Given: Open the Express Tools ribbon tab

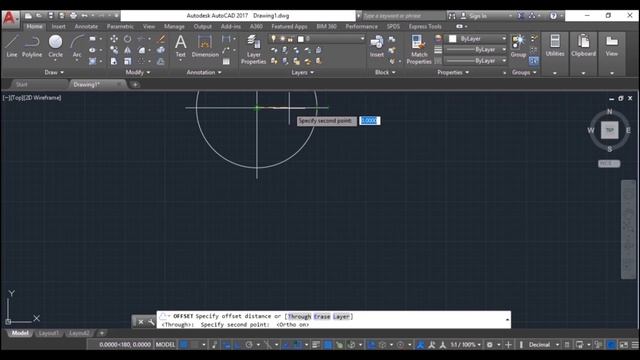Looking at the screenshot, I should tap(425, 27).
